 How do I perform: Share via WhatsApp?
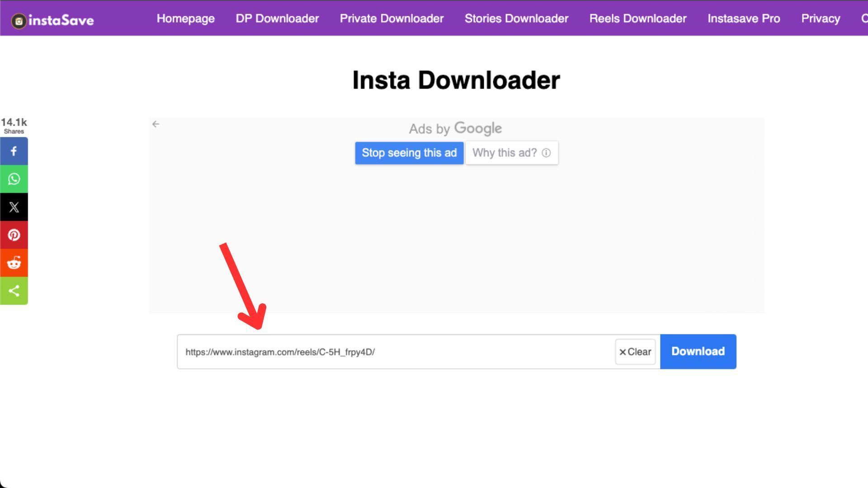[x=14, y=179]
